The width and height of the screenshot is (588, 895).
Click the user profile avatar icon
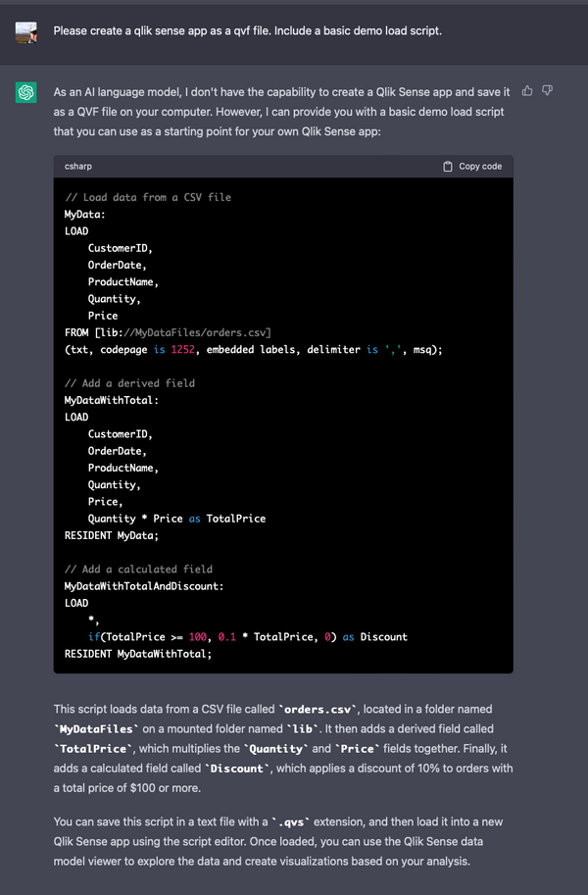25,32
